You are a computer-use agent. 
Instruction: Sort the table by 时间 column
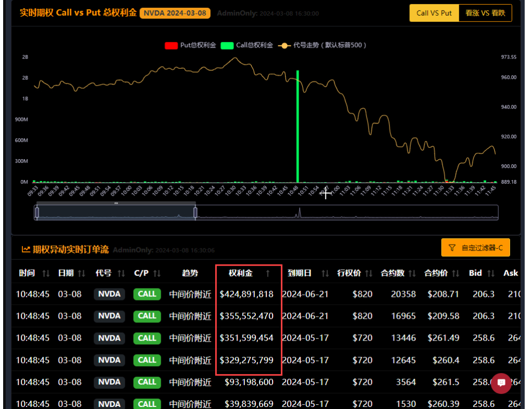(x=46, y=273)
